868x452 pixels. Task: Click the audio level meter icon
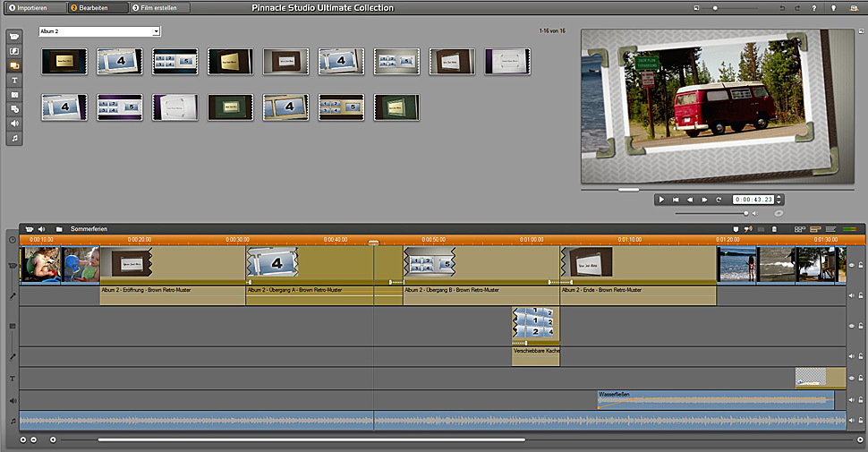[850, 229]
